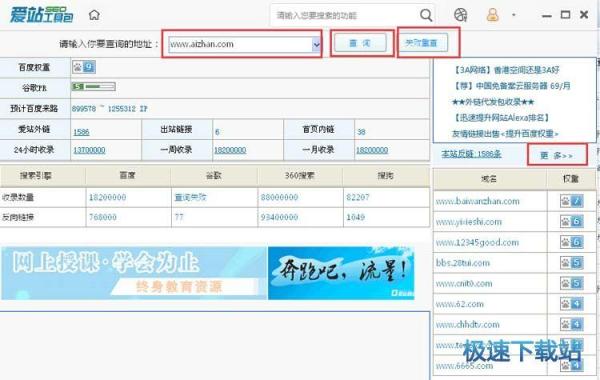Click the 百度 column header
The height and width of the screenshot is (380, 600).
pos(128,175)
